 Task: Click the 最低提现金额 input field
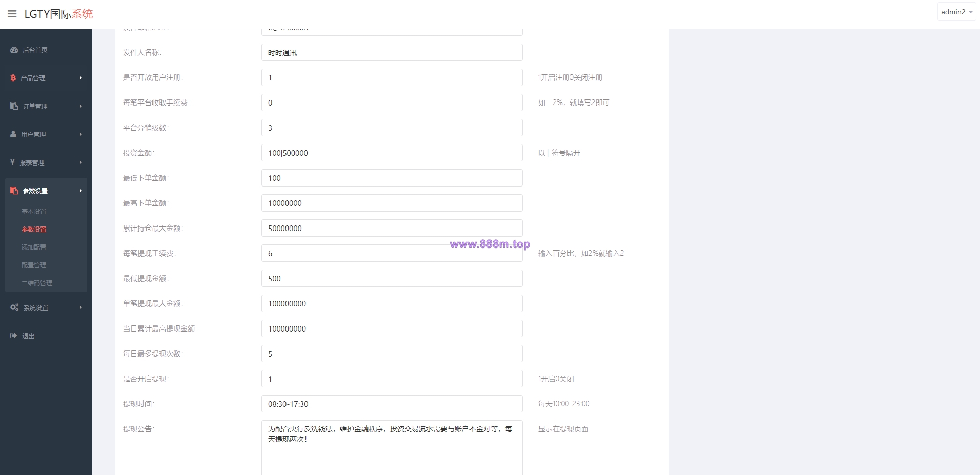click(392, 278)
